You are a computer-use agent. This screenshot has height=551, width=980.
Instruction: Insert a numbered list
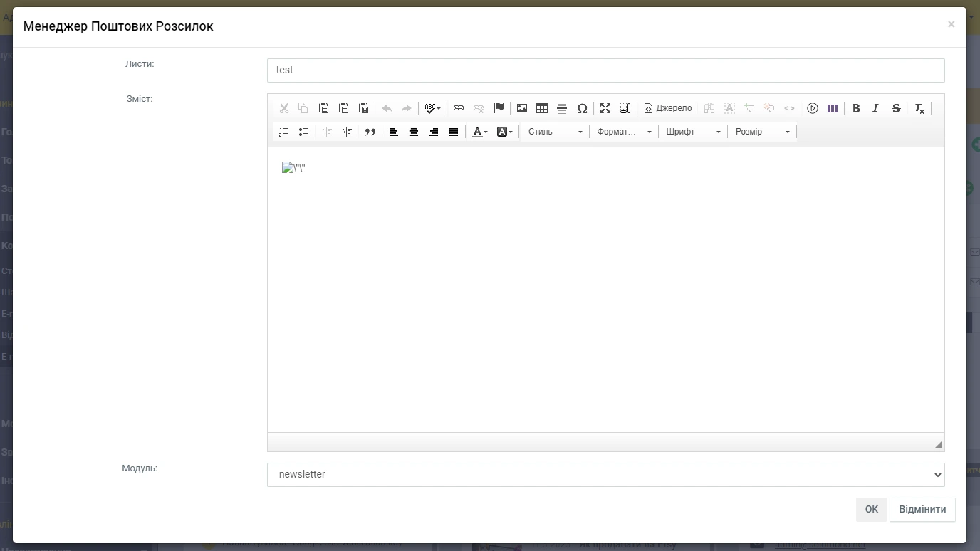[283, 132]
